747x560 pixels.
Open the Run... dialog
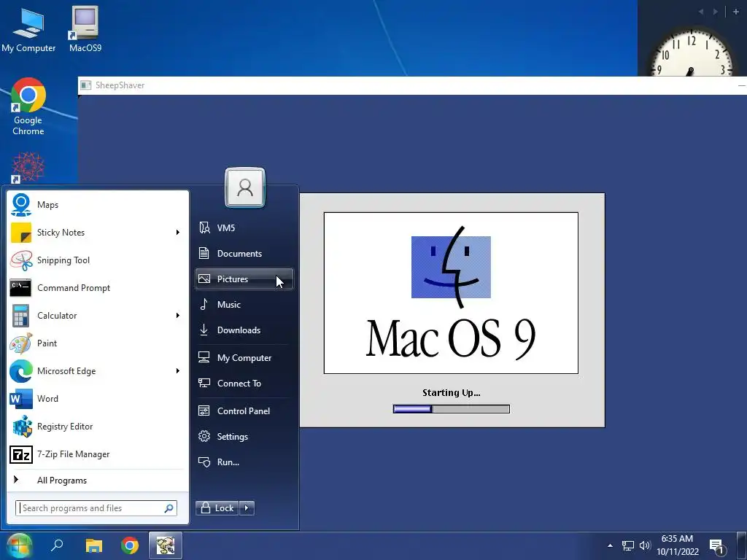(244, 462)
